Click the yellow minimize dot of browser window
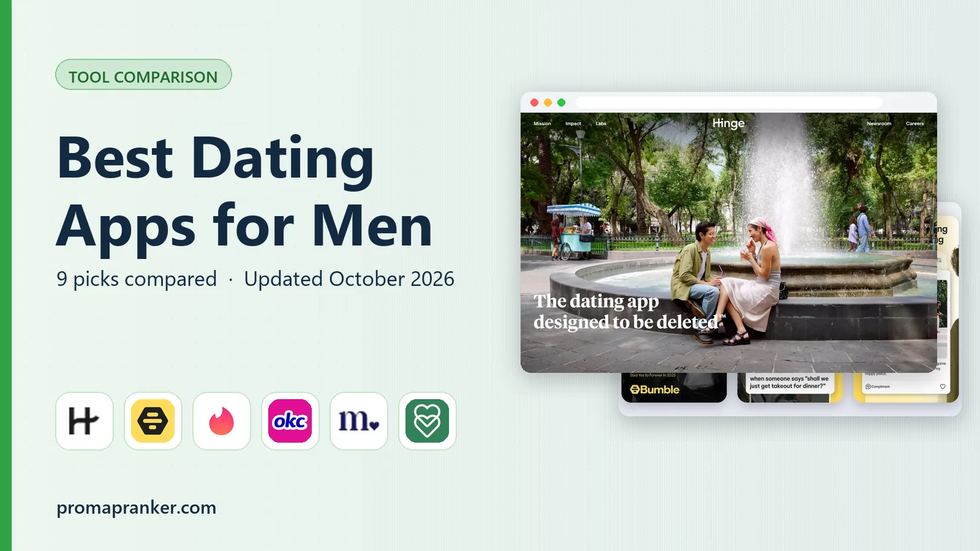The width and height of the screenshot is (980, 551). (x=548, y=102)
